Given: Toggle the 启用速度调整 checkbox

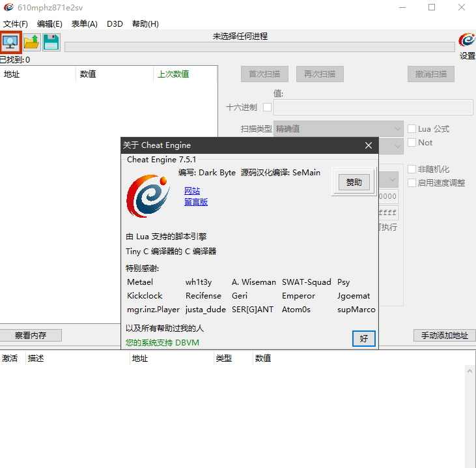Looking at the screenshot, I should pyautogui.click(x=412, y=183).
